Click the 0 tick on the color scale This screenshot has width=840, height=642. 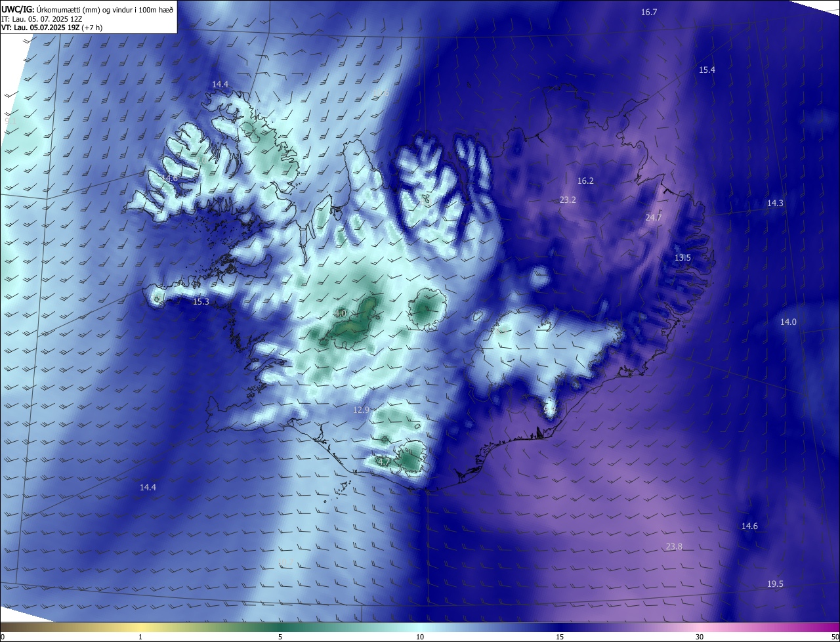tap(3, 637)
